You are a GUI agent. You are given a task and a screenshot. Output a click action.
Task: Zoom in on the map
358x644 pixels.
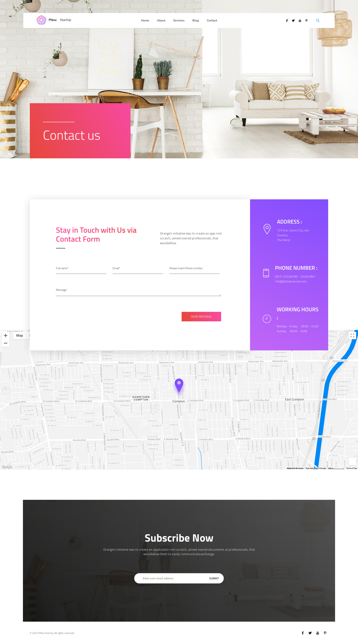(x=6, y=336)
